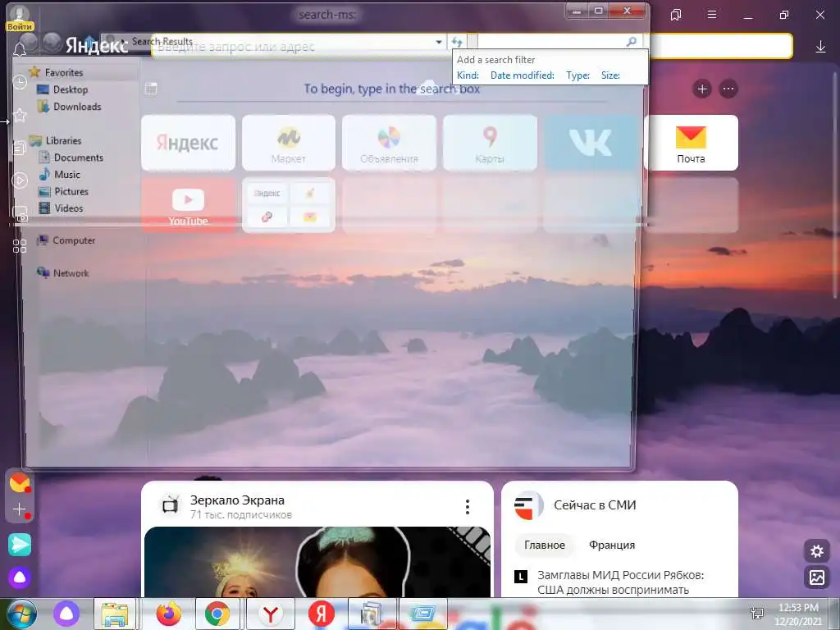840x630 pixels.
Task: Open news headline about Рябков
Action: point(621,582)
